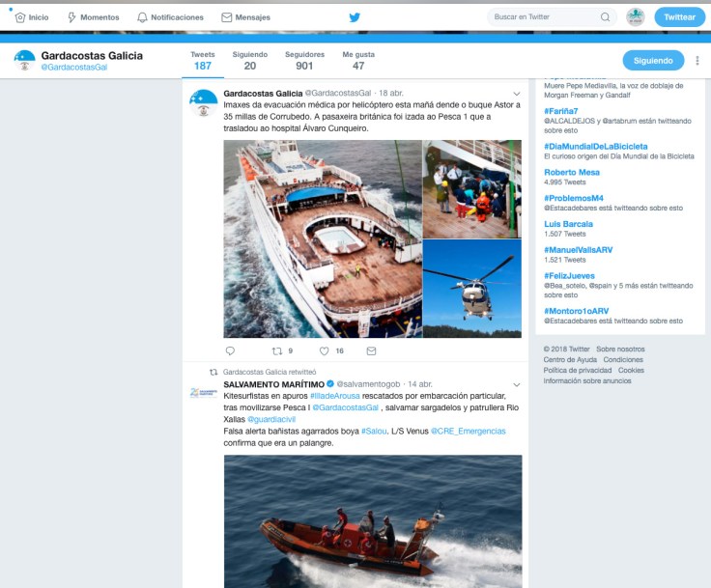The height and width of the screenshot is (588, 711).
Task: Open the Me gusta tab
Action: pyautogui.click(x=357, y=61)
